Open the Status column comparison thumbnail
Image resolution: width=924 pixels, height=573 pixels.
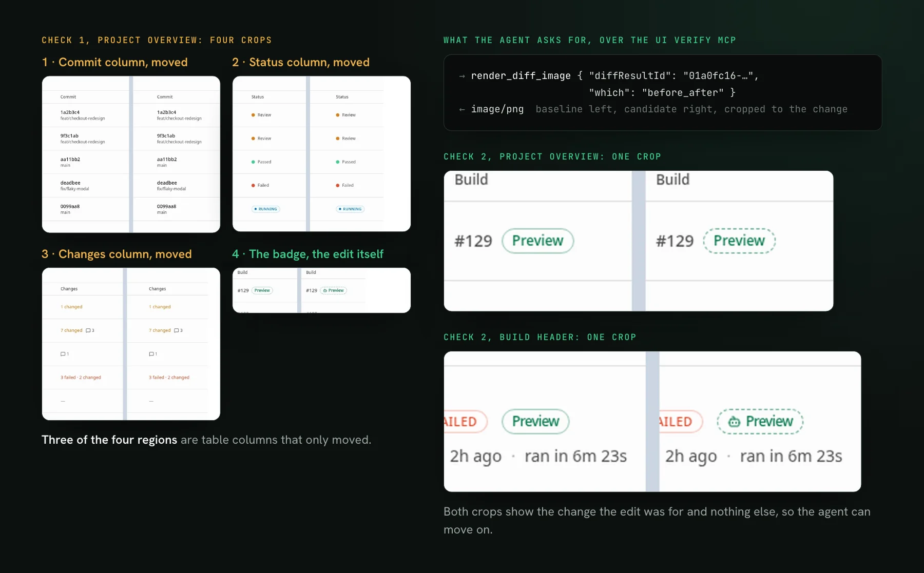point(321,154)
